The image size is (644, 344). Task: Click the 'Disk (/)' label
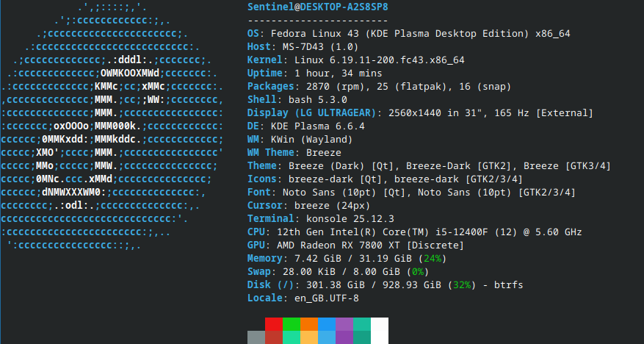[271, 284]
